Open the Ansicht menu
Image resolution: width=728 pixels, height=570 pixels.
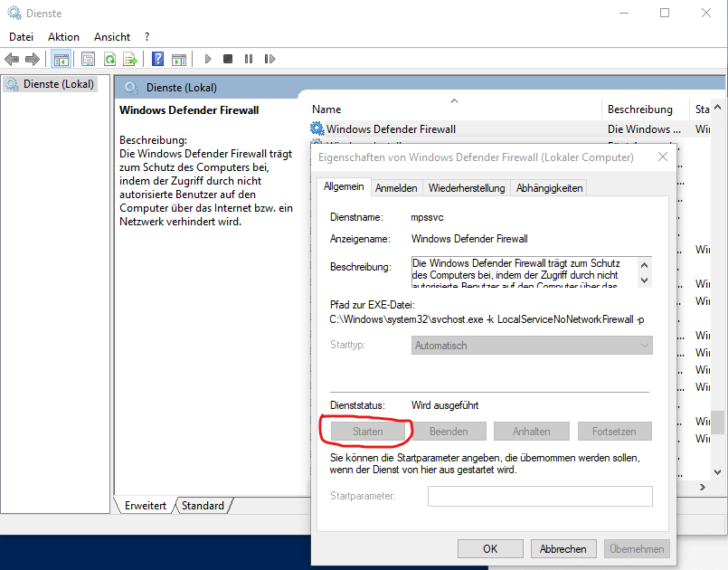[112, 37]
